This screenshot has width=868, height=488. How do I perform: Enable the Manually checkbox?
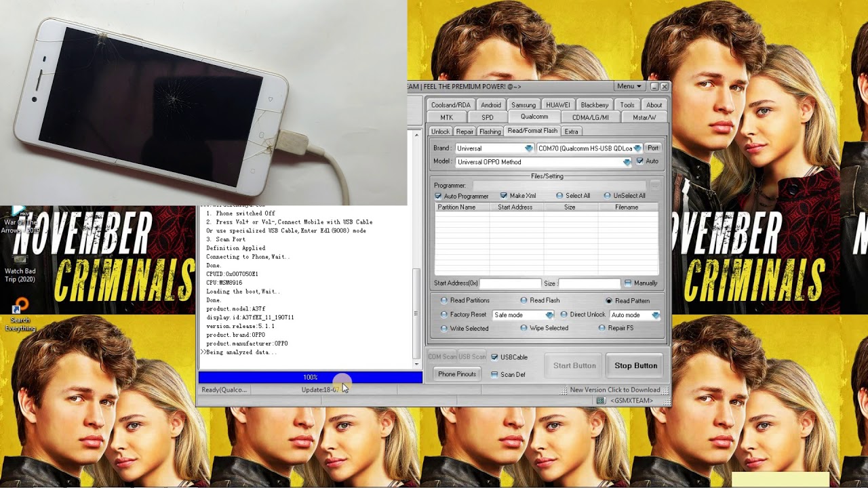click(628, 283)
